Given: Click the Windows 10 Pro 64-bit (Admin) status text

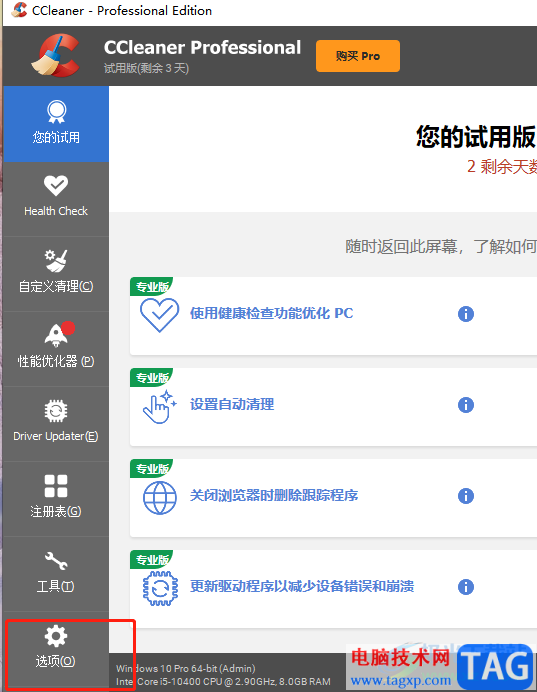Looking at the screenshot, I should (186, 668).
